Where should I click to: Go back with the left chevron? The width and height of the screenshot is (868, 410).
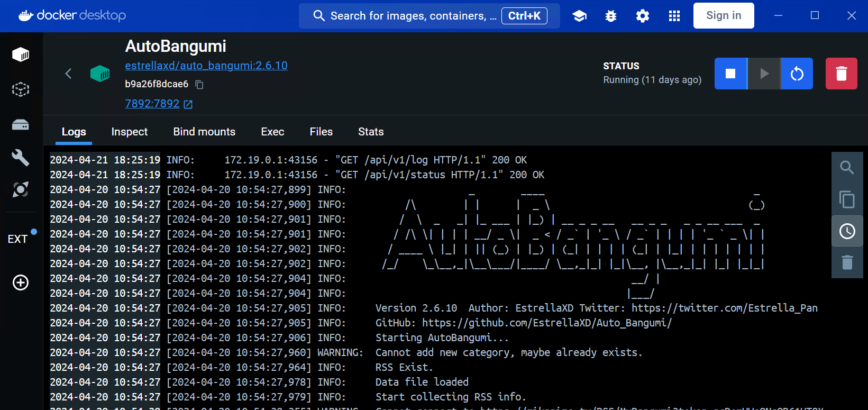coord(68,74)
